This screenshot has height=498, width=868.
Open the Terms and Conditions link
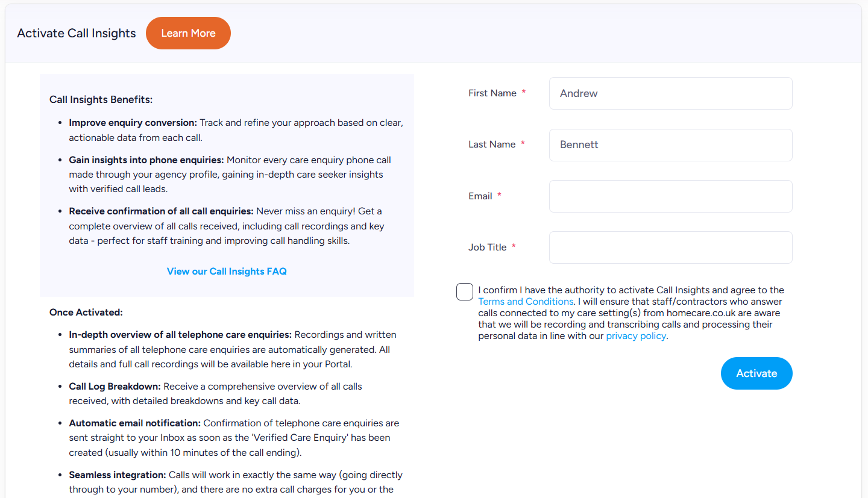tap(526, 301)
